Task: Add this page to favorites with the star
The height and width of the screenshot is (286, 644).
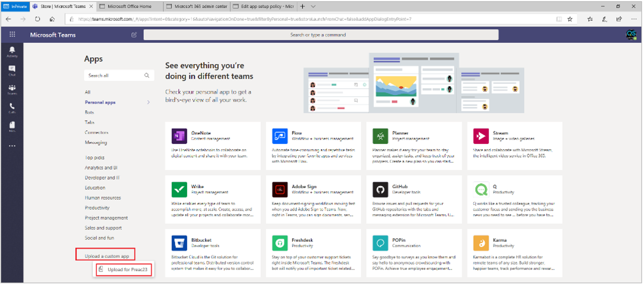Action: click(x=570, y=19)
